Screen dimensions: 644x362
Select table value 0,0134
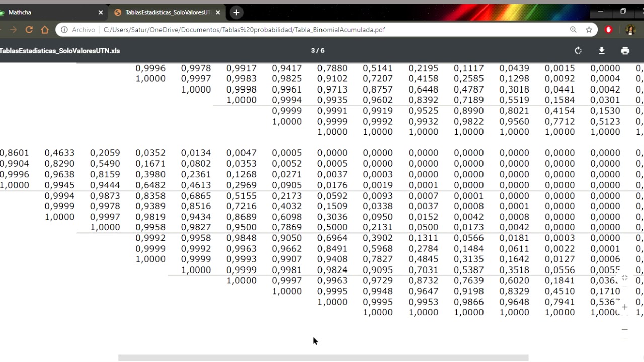point(196,153)
